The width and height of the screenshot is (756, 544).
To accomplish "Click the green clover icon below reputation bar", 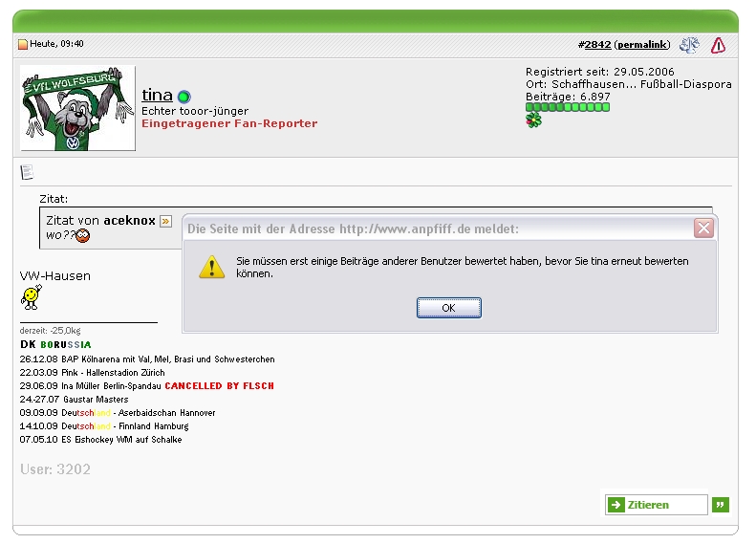I will 533,121.
